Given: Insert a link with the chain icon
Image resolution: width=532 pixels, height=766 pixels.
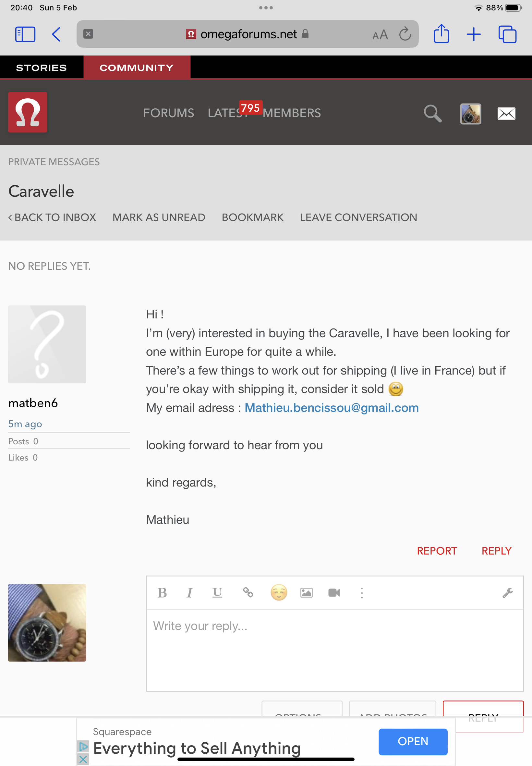Looking at the screenshot, I should pyautogui.click(x=248, y=593).
